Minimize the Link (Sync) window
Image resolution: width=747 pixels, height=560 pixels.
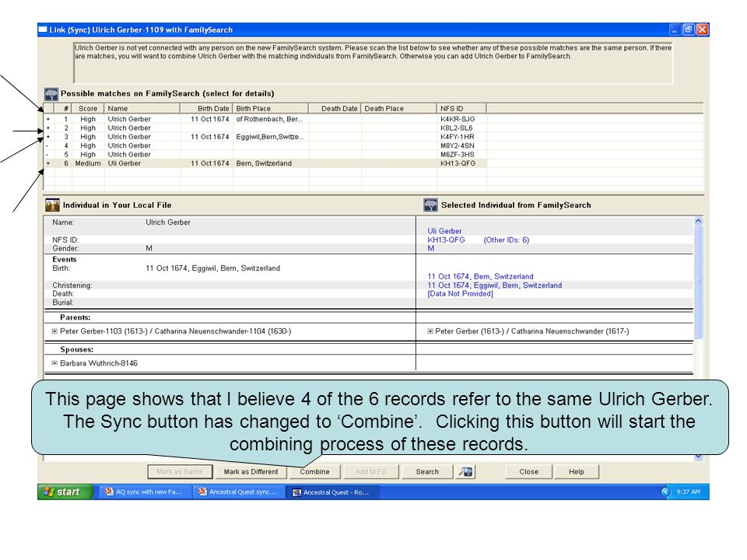click(x=675, y=30)
